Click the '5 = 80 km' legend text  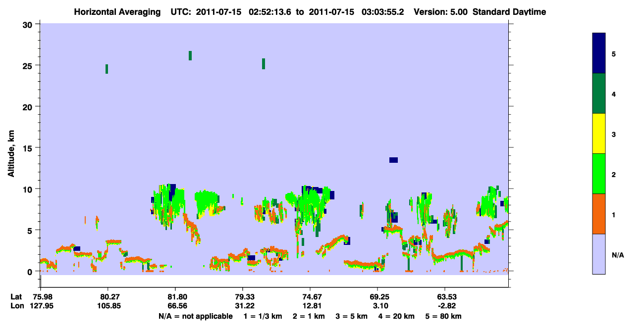443,316
